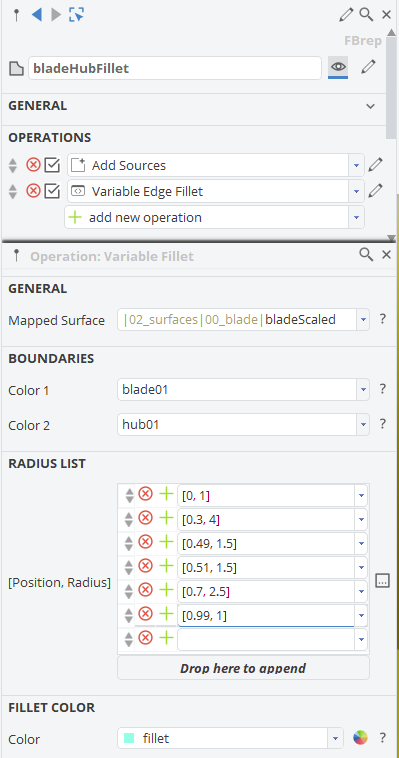The width and height of the screenshot is (399, 758).
Task: Toggle visibility eye for bladeHubFillet
Action: click(338, 67)
